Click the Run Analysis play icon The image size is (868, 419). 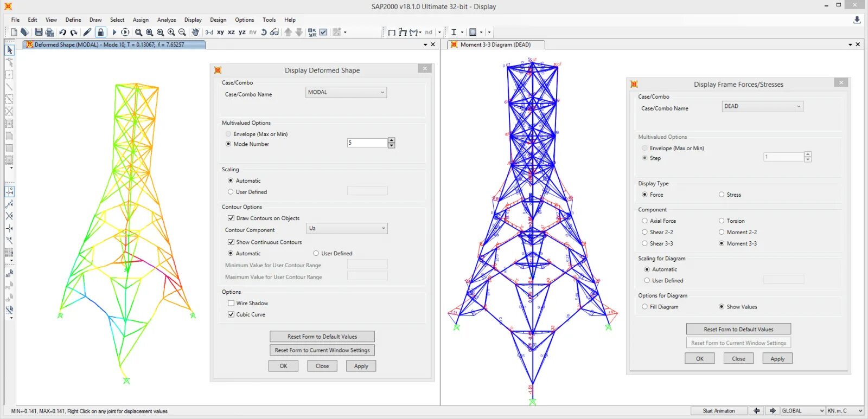coord(114,33)
